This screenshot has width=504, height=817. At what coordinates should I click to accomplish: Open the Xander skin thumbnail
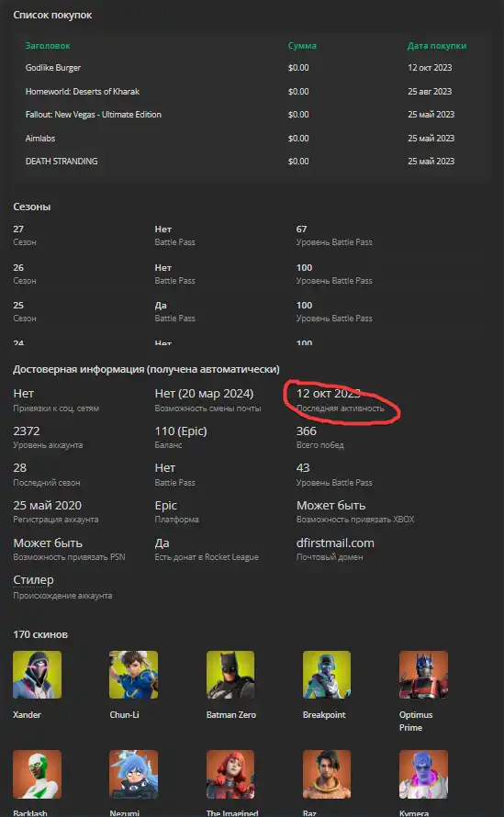[x=37, y=674]
